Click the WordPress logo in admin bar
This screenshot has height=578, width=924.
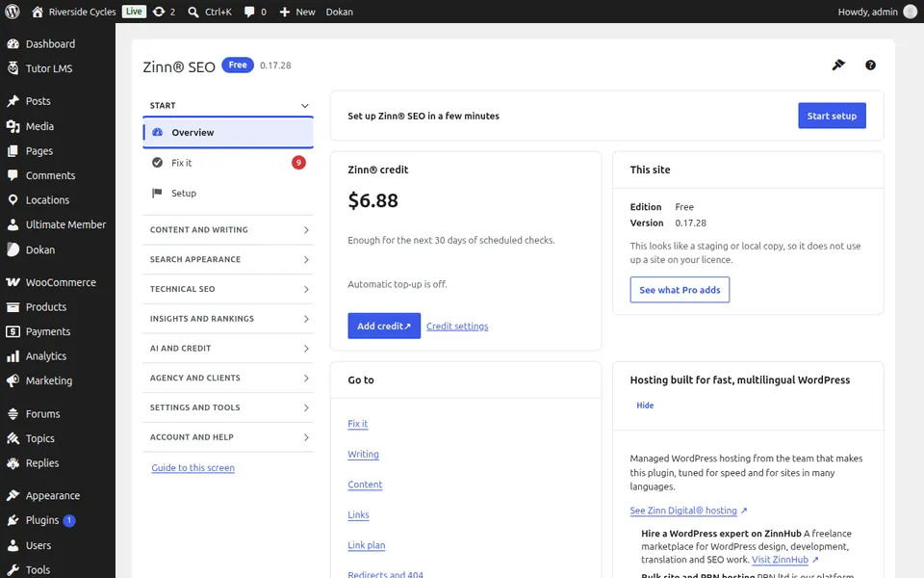13,12
